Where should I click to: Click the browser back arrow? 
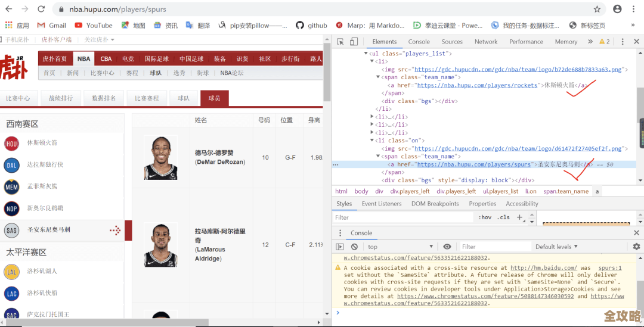tap(8, 9)
